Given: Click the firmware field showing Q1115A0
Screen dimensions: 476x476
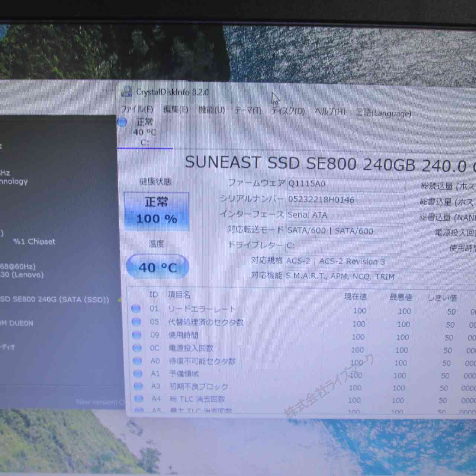Looking at the screenshot, I should pyautogui.click(x=346, y=184).
